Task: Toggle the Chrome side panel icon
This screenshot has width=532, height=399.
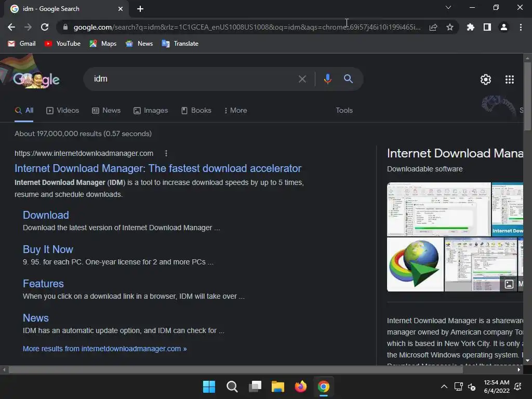Action: click(487, 27)
